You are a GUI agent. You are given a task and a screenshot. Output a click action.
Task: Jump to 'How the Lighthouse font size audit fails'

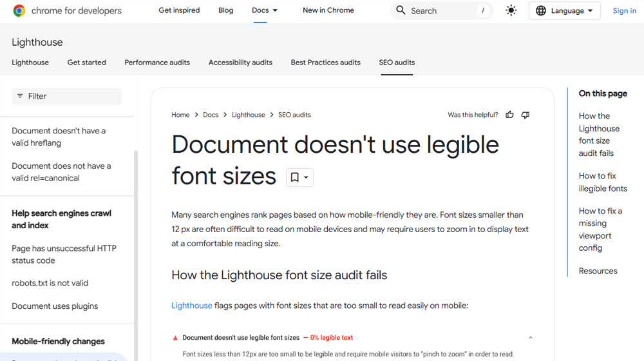coord(599,135)
